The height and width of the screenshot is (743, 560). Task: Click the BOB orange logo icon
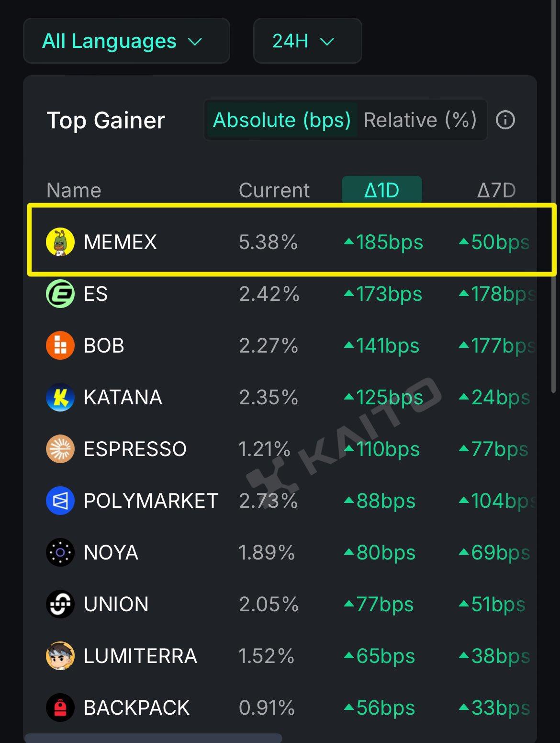tap(60, 345)
